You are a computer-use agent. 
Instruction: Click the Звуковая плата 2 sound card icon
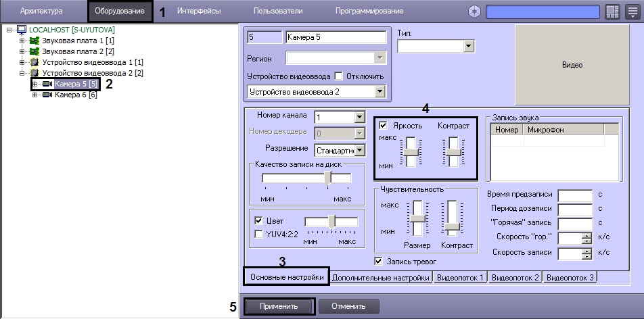pyautogui.click(x=34, y=51)
